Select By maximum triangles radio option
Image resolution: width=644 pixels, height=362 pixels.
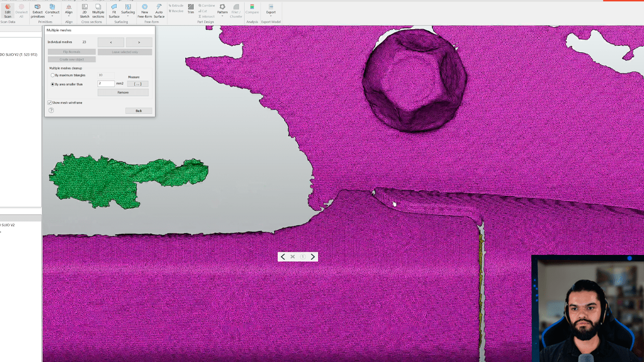pos(53,75)
